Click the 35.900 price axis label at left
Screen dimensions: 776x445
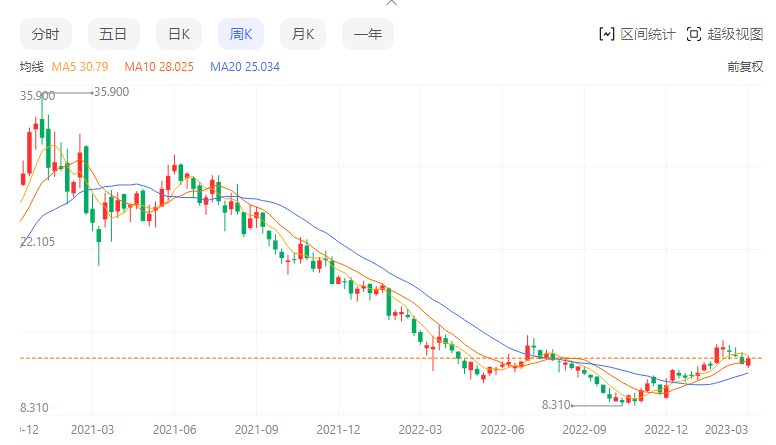tap(38, 96)
